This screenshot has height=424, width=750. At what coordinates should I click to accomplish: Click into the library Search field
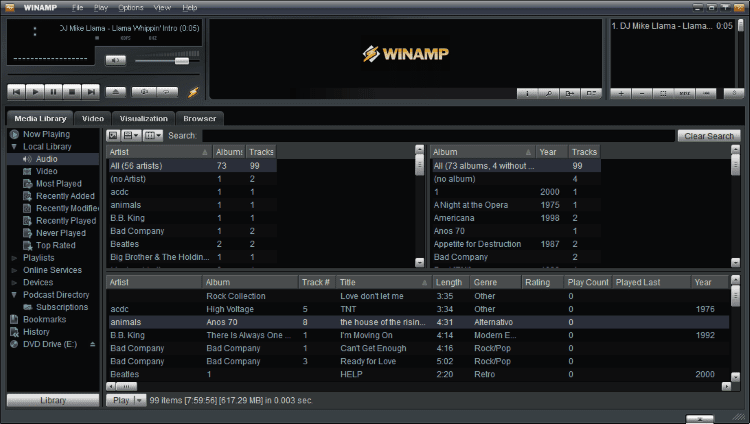pos(438,136)
